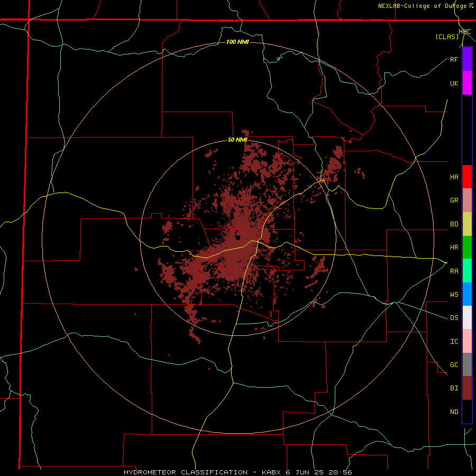Click the 100 NMI range ring label
Screen dimensions: 476x476
[237, 42]
